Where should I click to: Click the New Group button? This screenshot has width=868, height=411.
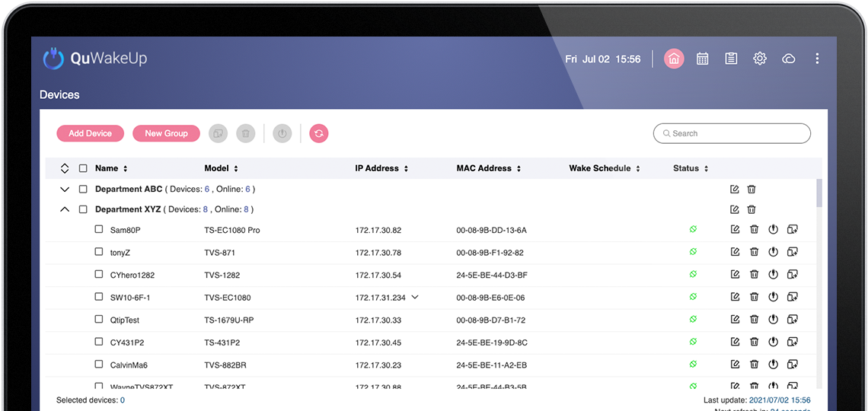(x=166, y=133)
